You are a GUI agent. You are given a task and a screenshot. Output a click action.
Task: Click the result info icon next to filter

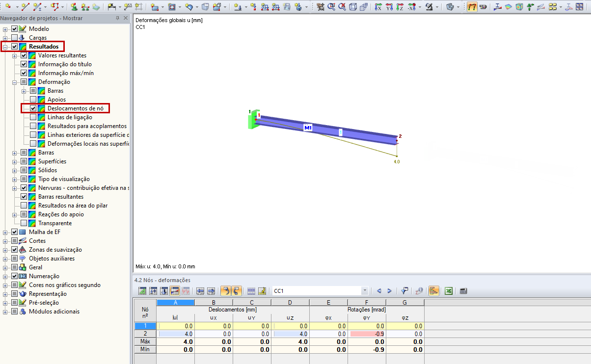point(420,290)
